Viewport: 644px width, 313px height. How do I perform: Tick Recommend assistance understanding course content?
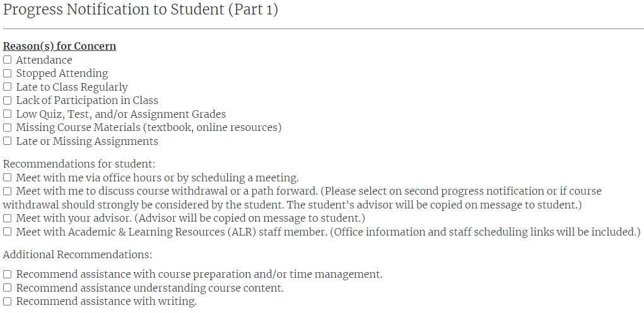click(x=8, y=288)
